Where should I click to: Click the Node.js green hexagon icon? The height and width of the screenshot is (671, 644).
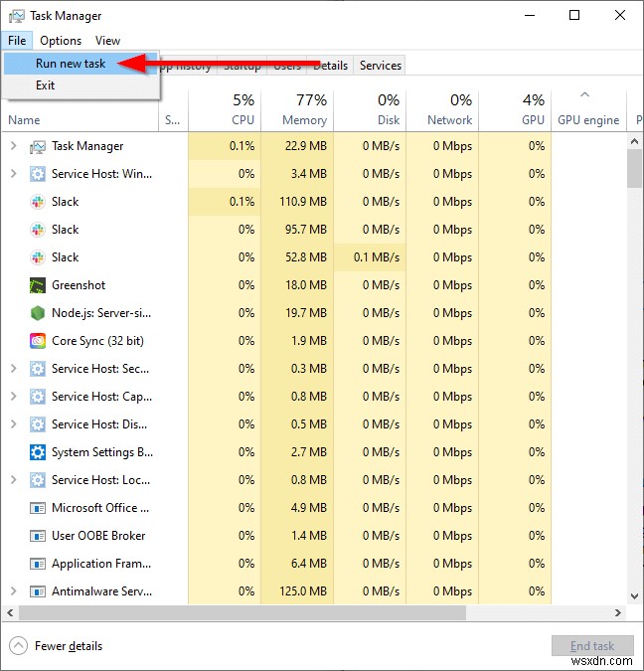[38, 313]
